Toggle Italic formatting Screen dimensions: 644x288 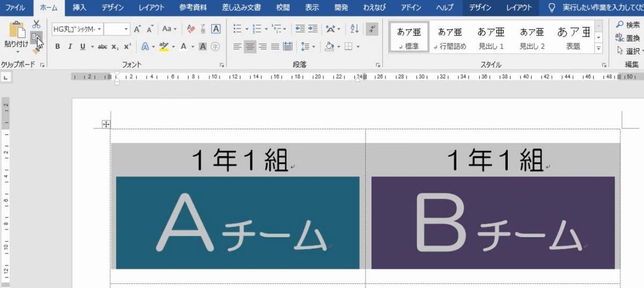70,47
